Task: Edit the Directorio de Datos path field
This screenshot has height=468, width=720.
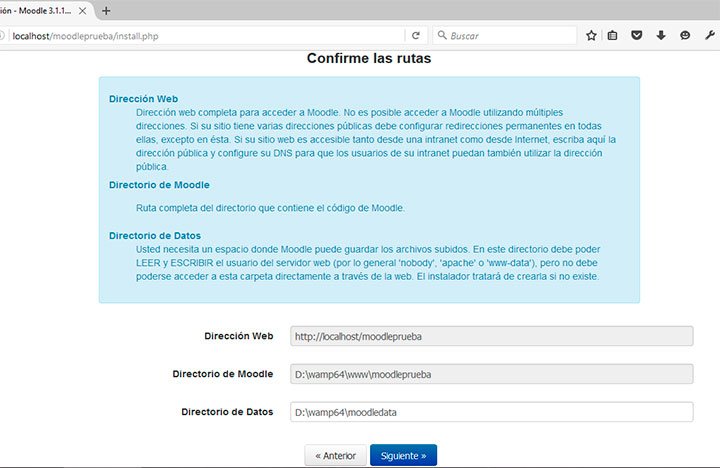Action: (x=491, y=412)
